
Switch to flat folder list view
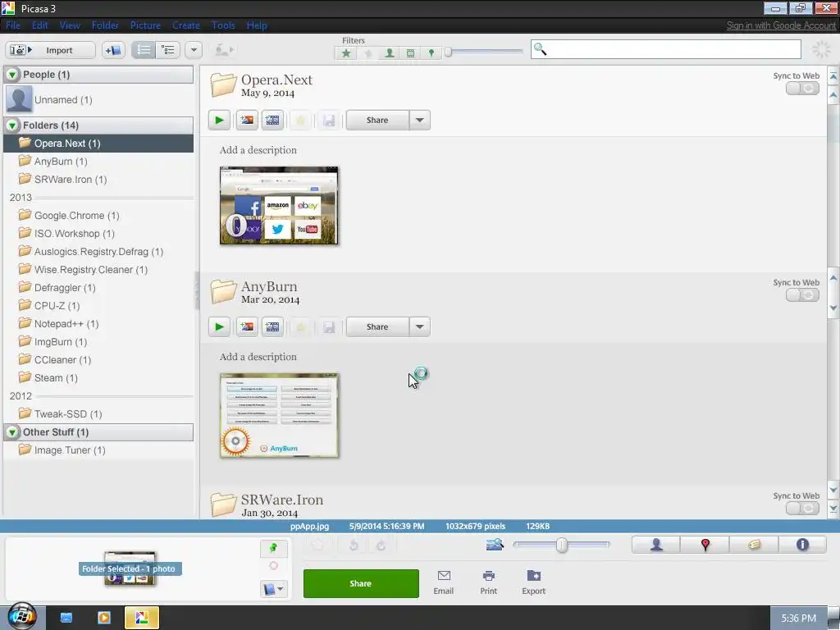pyautogui.click(x=144, y=50)
